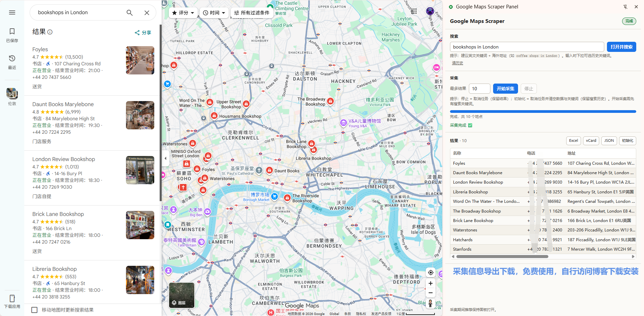Open the Privacy link in map footer
Viewport: 644px width, 316px height.
point(361,314)
